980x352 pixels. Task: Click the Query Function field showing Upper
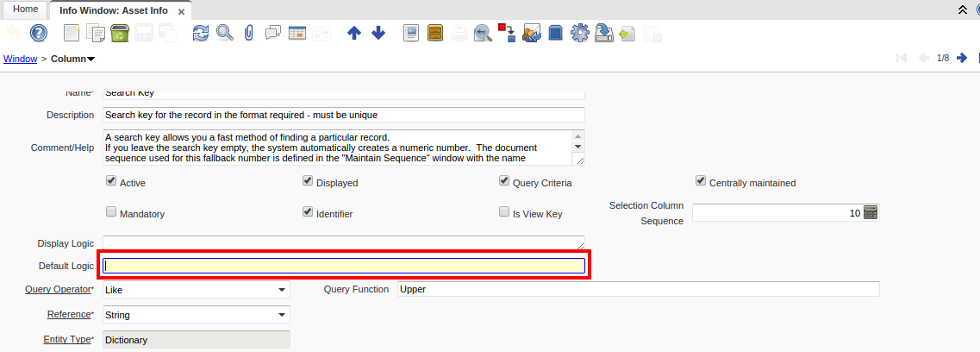638,290
